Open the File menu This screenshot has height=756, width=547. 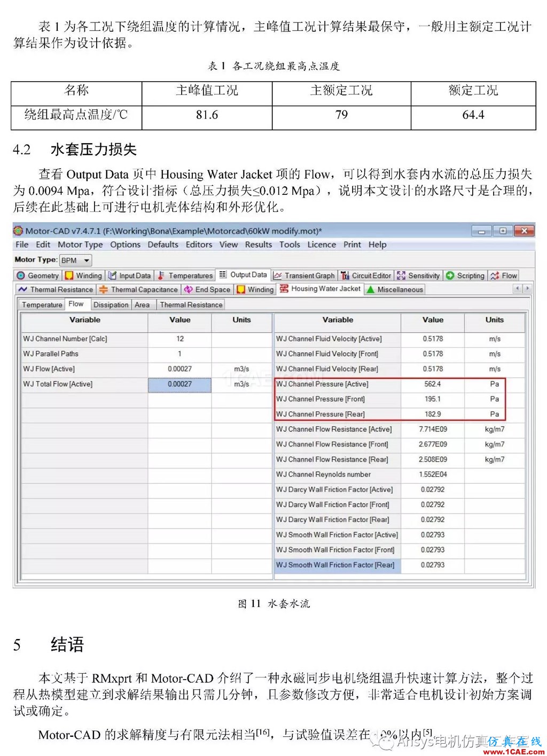coord(22,245)
